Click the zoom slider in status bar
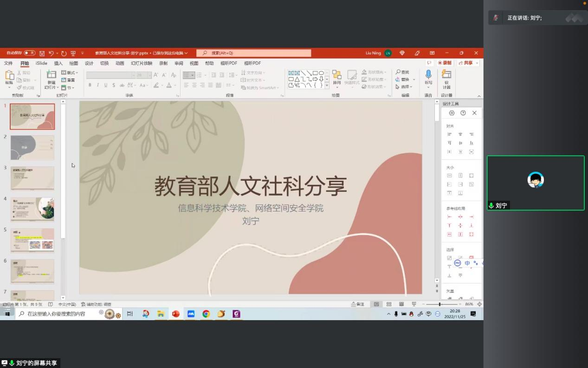Viewport: 588px width, 368px height. [439, 304]
